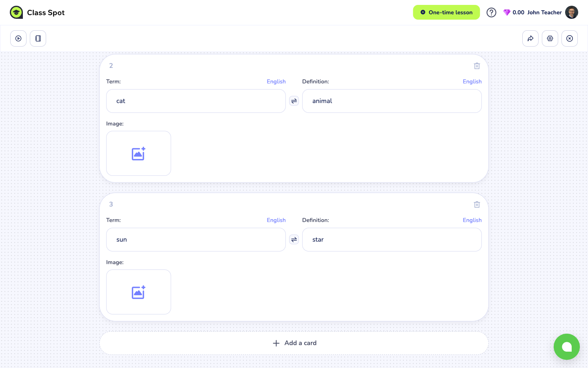Click the Term label on card 2
The height and width of the screenshot is (368, 588).
tap(114, 81)
